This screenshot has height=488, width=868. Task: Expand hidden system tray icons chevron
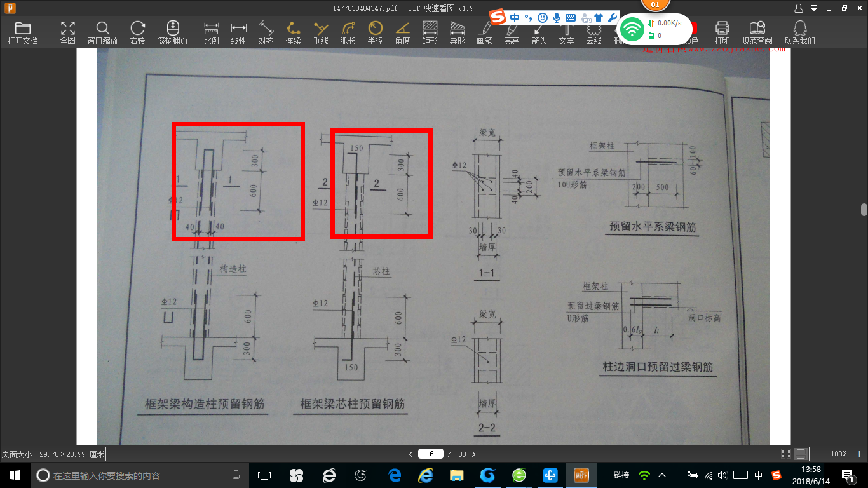[x=661, y=475]
